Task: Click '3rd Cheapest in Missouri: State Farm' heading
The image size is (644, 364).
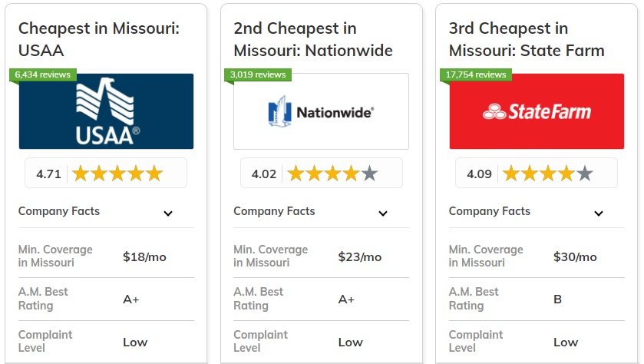Action: [x=527, y=39]
